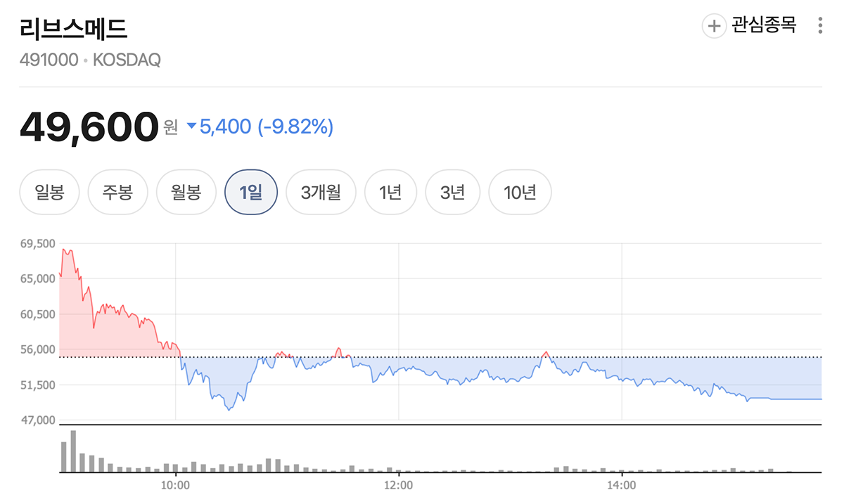The image size is (844, 504).
Task: Click the 49,600 current price
Action: [x=89, y=127]
